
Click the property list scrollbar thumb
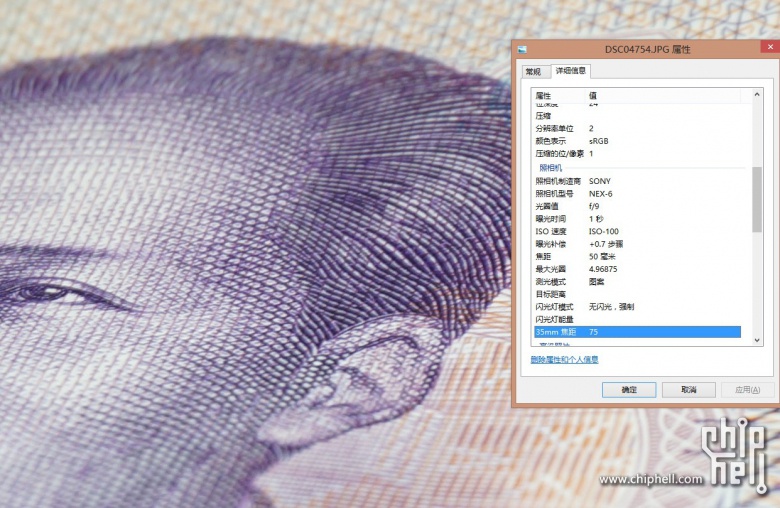tap(757, 199)
